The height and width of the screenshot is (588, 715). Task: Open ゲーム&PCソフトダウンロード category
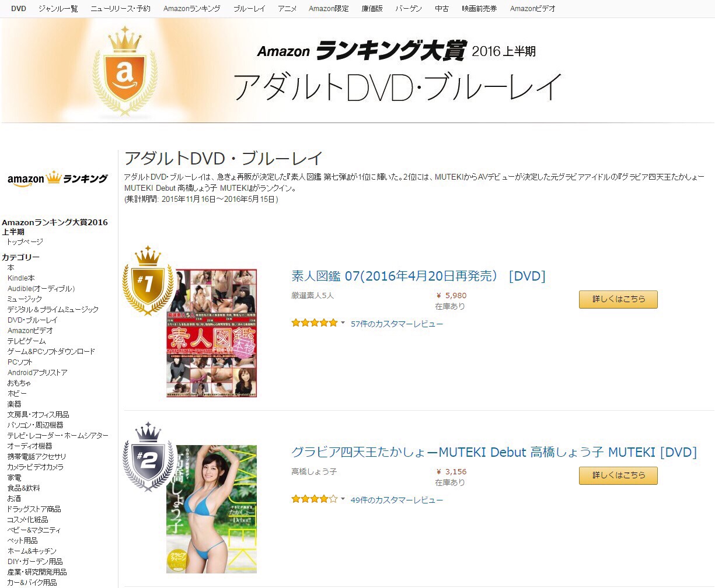51,352
